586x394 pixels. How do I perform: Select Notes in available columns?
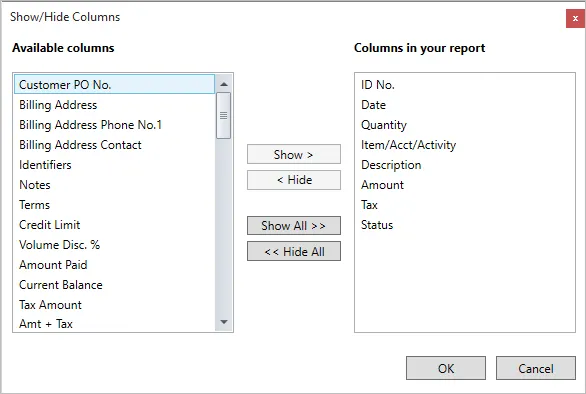[114, 185]
